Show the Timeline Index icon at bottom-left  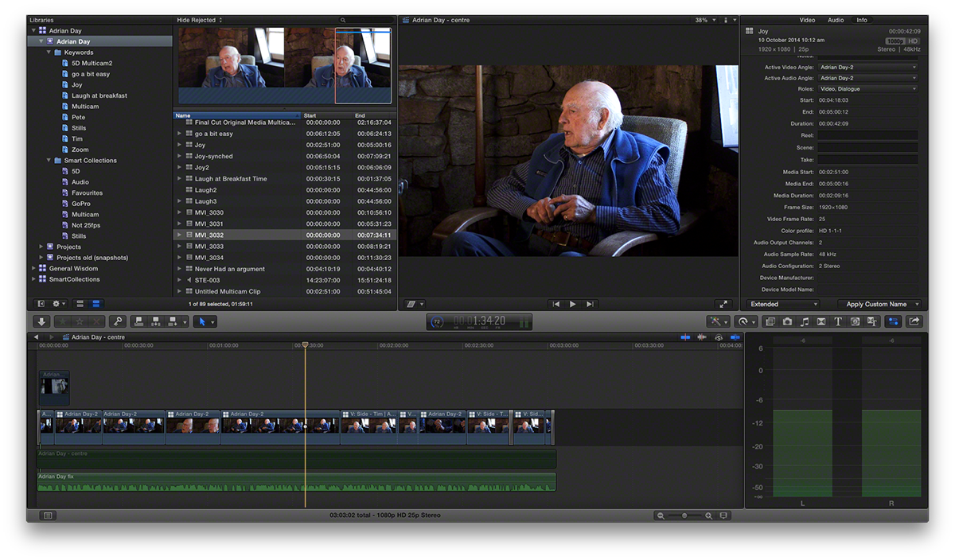coord(48,515)
